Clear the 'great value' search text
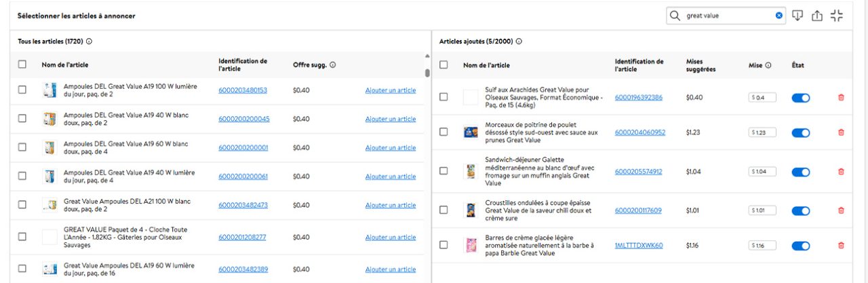 [779, 16]
